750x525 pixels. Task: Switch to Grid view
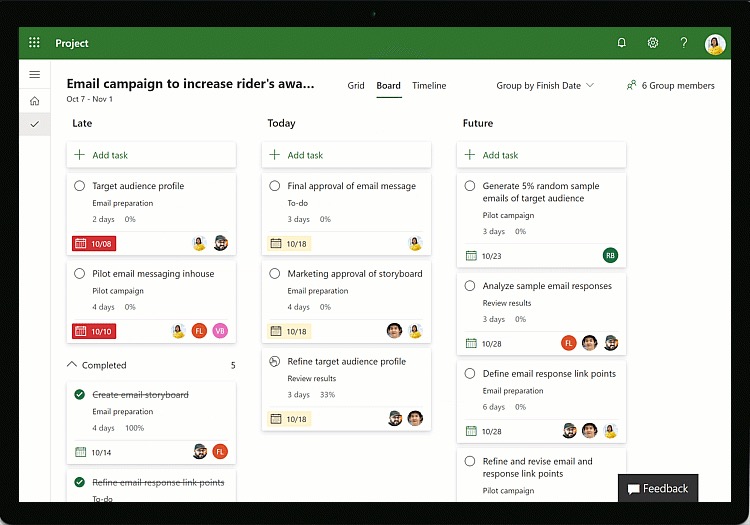[356, 86]
